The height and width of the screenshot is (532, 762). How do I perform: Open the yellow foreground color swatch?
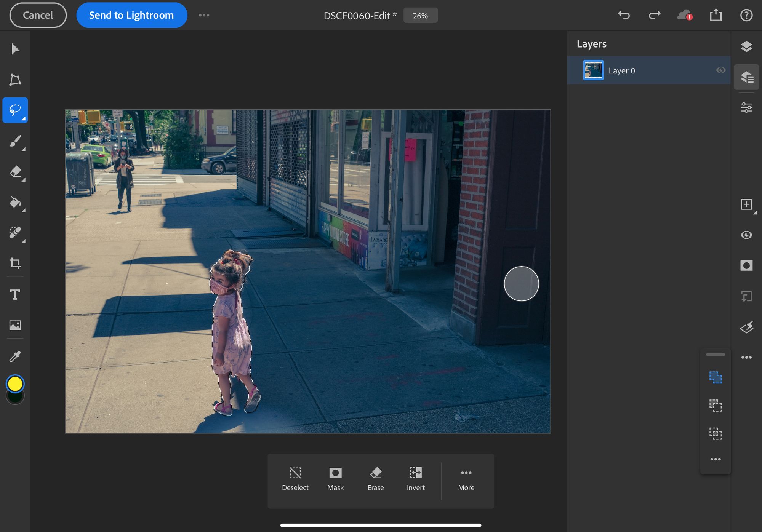point(15,384)
